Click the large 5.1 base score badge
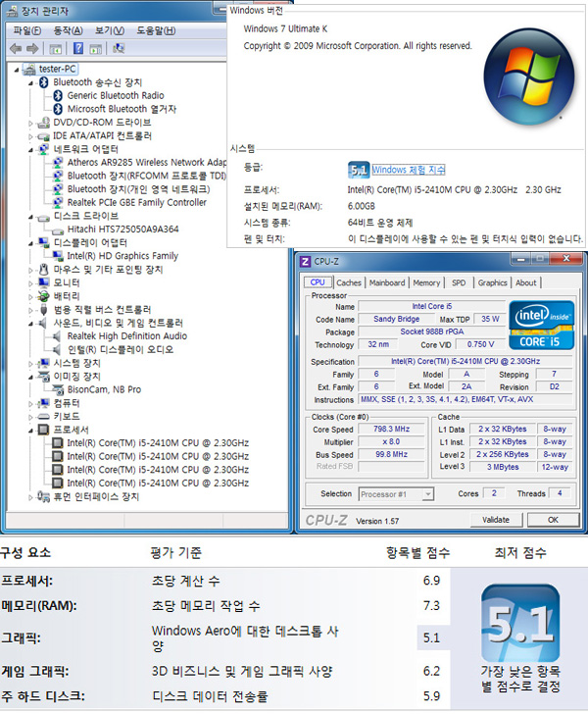588x714 pixels. (x=520, y=623)
